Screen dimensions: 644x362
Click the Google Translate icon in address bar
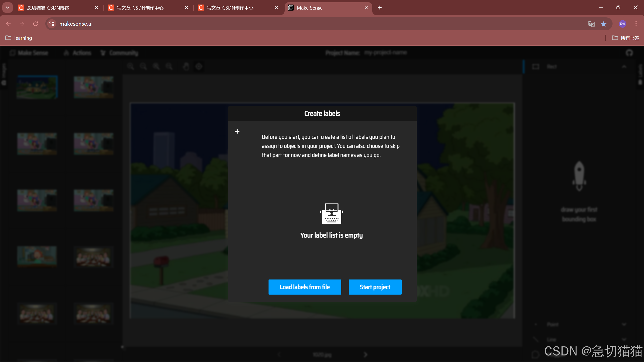(x=591, y=24)
